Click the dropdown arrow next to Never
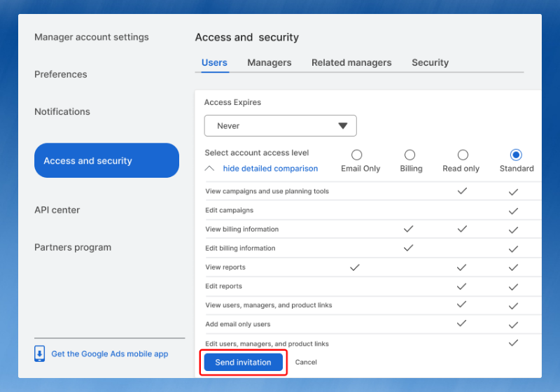Image resolution: width=560 pixels, height=392 pixels. click(x=342, y=126)
